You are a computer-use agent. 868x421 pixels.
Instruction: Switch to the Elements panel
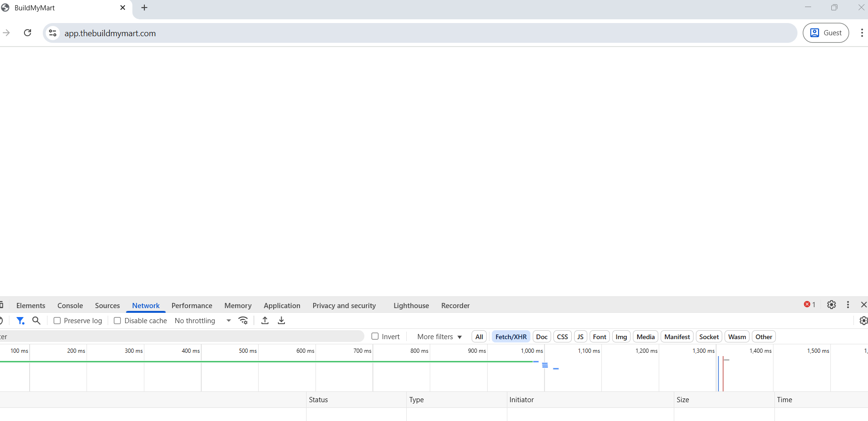(31, 306)
